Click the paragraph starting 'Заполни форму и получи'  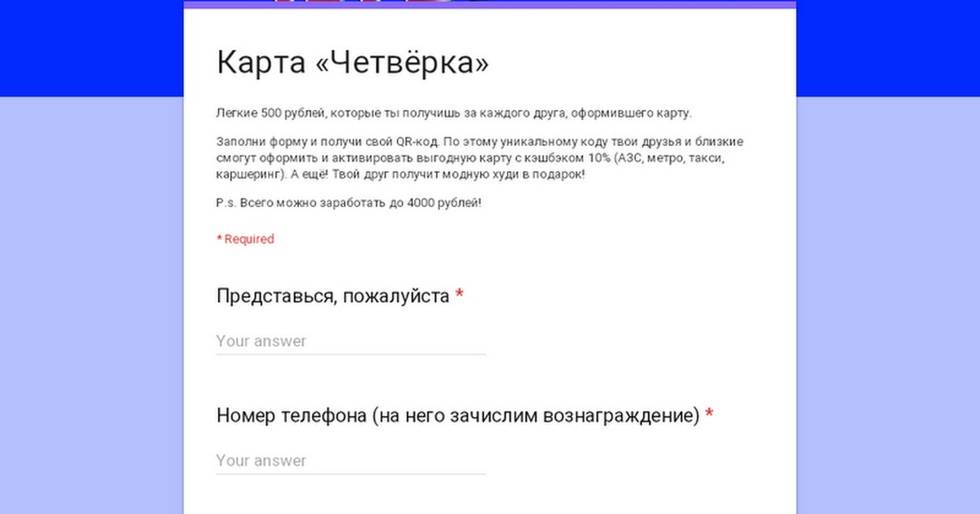480,158
